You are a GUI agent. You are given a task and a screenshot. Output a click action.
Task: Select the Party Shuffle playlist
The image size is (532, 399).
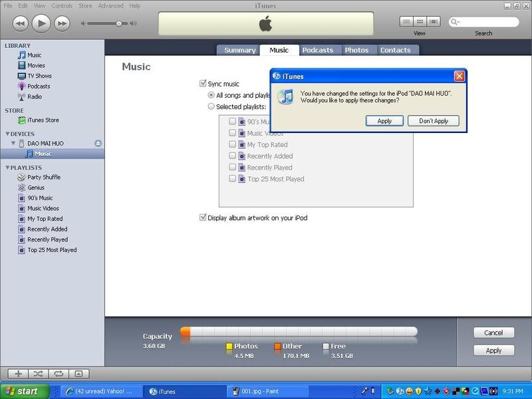(44, 177)
